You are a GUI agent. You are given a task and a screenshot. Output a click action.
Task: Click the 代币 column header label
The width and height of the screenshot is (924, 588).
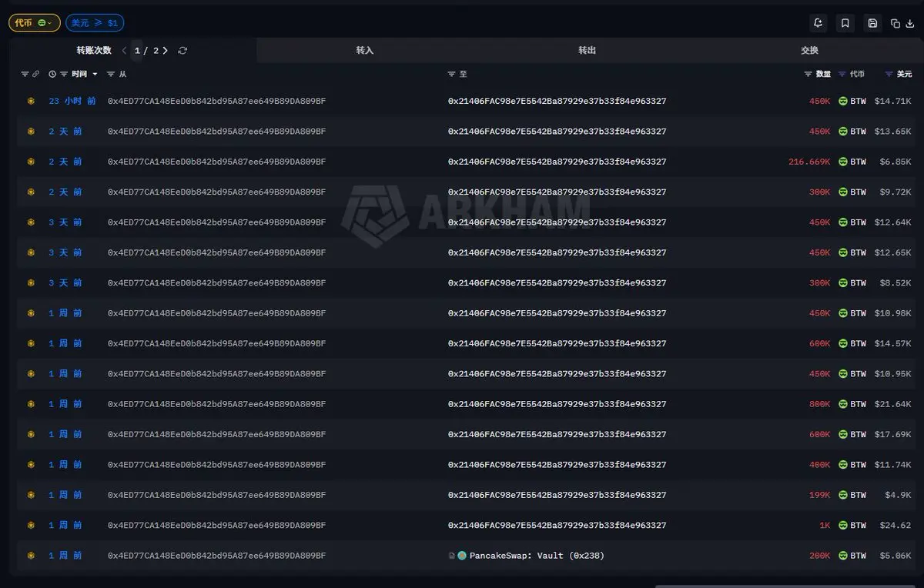857,74
